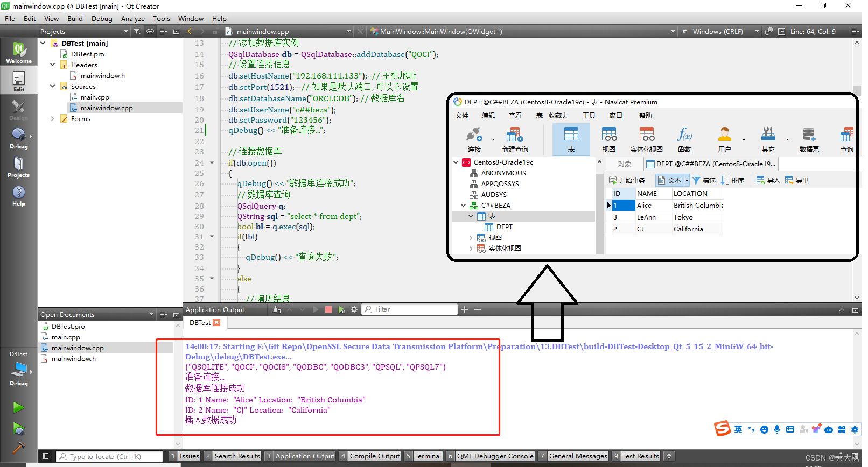Open Navicat 收藏夹 favorites menu

tap(558, 115)
